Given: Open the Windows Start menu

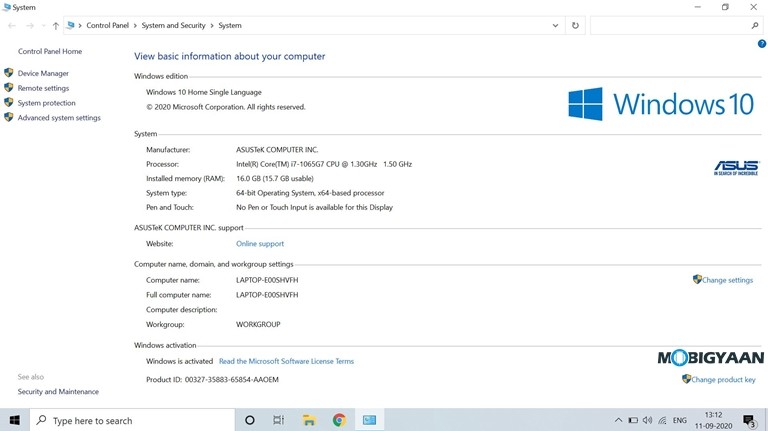Looking at the screenshot, I should point(15,420).
